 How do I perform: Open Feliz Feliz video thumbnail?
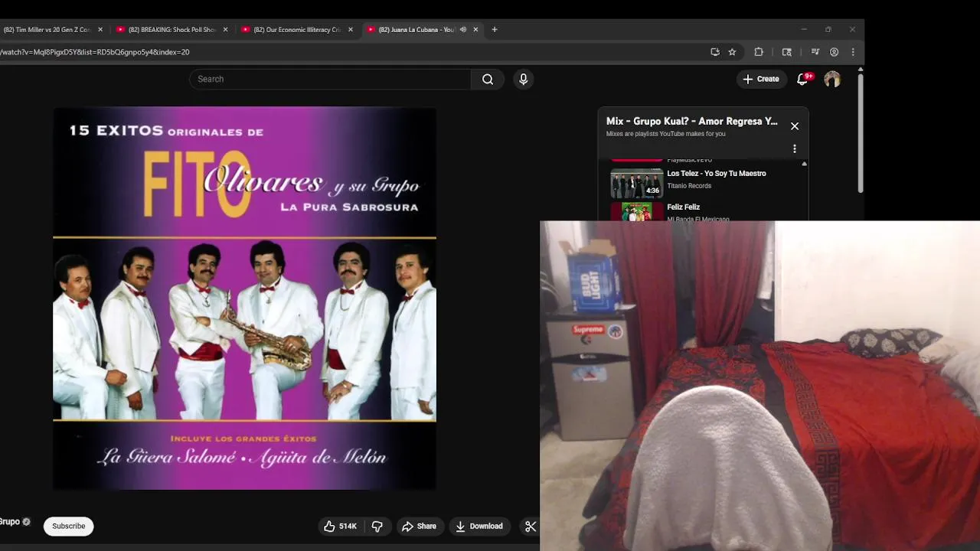point(636,212)
